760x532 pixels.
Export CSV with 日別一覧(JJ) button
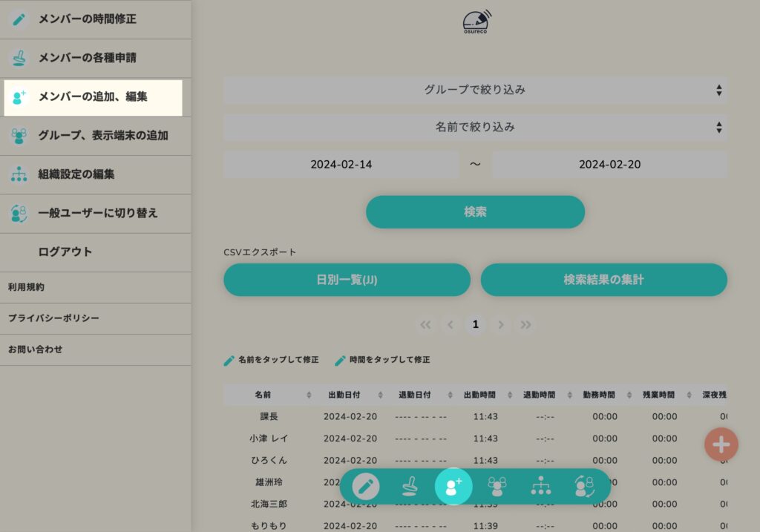tap(347, 280)
